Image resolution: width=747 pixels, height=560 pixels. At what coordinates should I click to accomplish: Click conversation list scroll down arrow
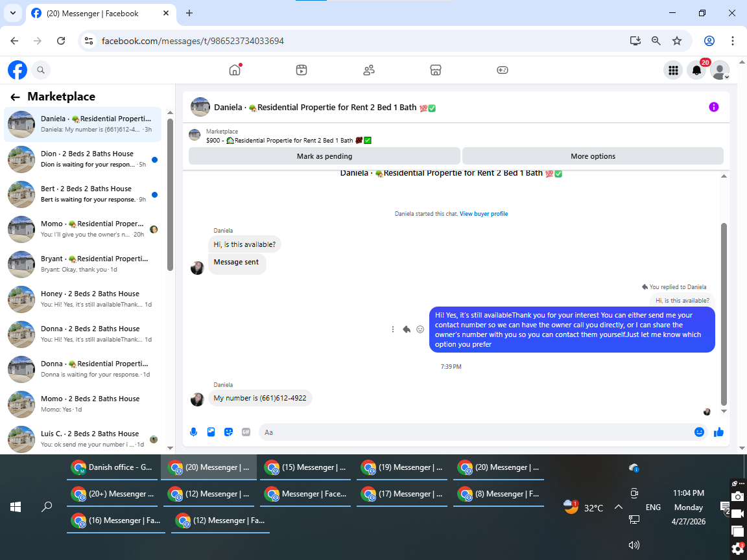click(170, 448)
